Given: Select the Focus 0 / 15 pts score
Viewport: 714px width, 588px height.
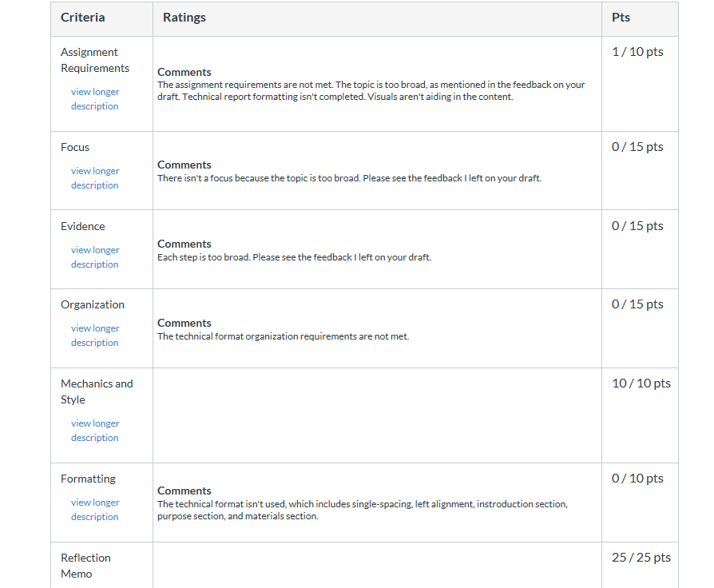Looking at the screenshot, I should tap(637, 147).
